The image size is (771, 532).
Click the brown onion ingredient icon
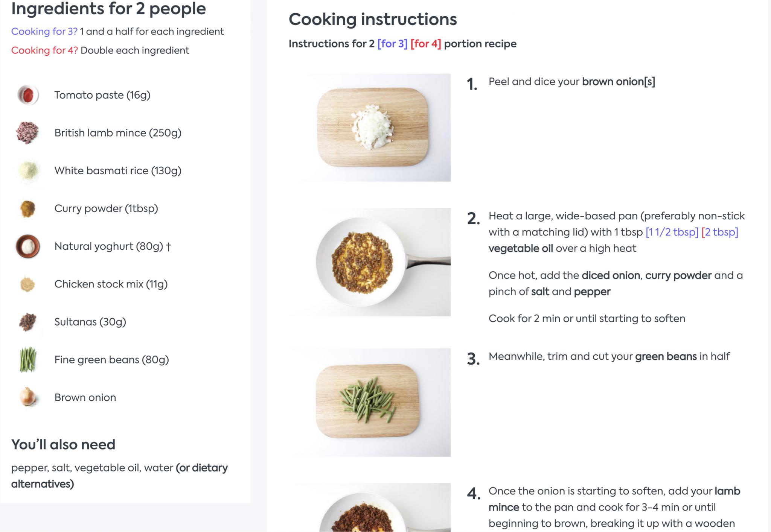[x=28, y=397]
